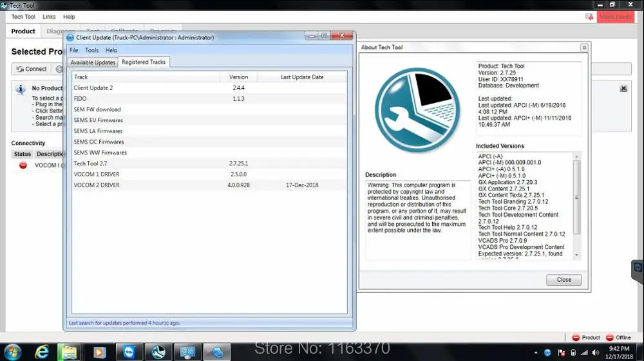Click Close in About Tech Tool

point(564,280)
